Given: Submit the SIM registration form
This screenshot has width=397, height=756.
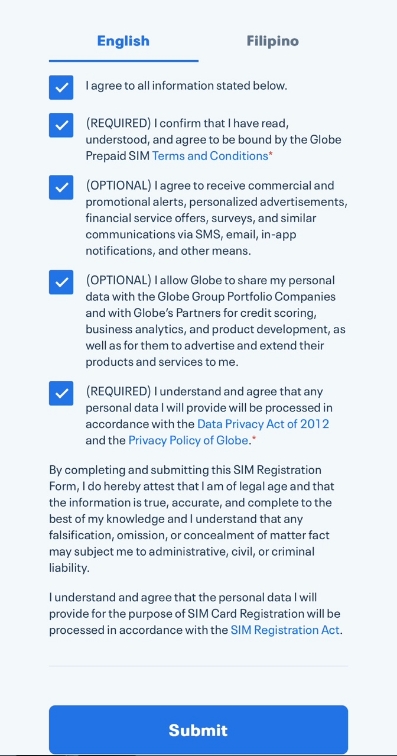Looking at the screenshot, I should 198,729.
